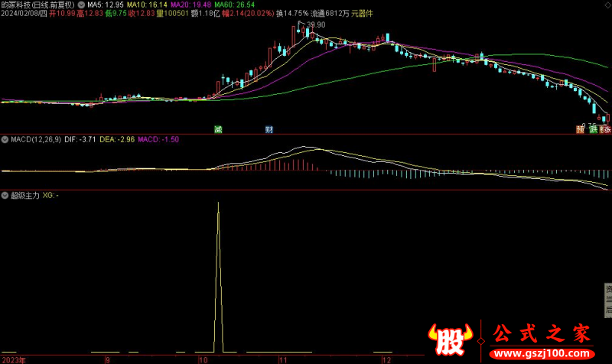Click the change 幅2.14(20.02%) value
The image size is (612, 364).
coord(248,14)
